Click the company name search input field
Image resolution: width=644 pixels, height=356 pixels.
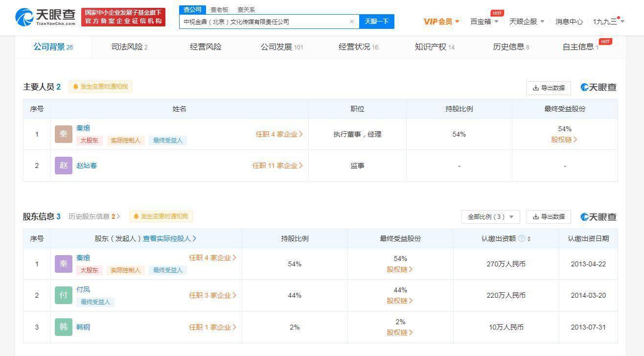[264, 22]
